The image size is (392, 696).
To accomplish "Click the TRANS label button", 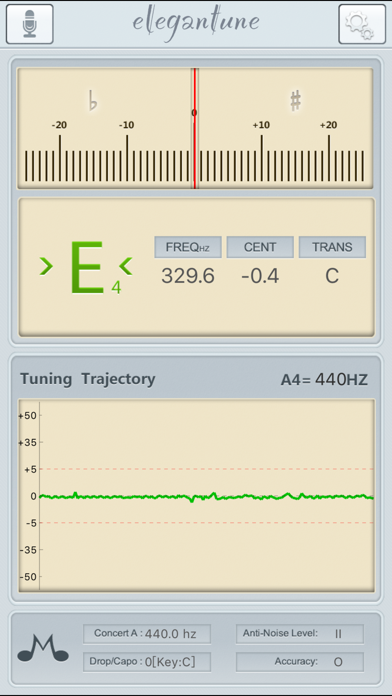I will point(333,247).
